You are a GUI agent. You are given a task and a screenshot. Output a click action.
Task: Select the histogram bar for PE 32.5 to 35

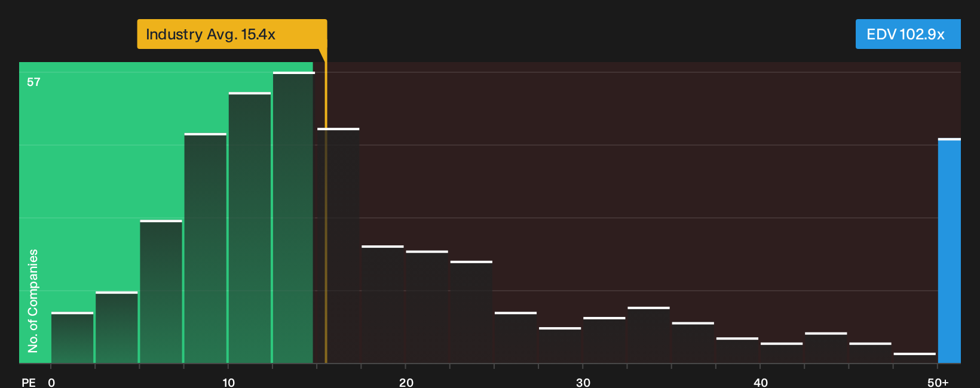click(x=648, y=335)
